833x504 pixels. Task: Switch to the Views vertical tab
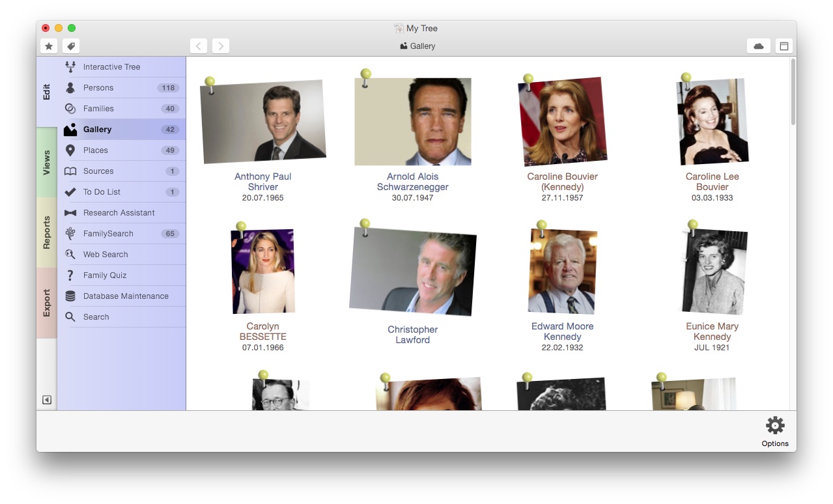(x=46, y=162)
